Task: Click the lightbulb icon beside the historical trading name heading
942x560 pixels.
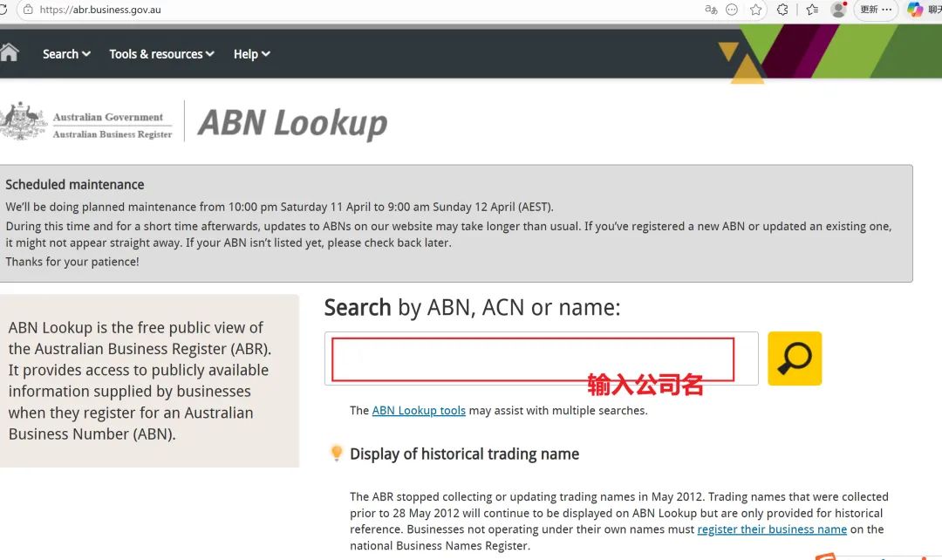Action: 337,453
